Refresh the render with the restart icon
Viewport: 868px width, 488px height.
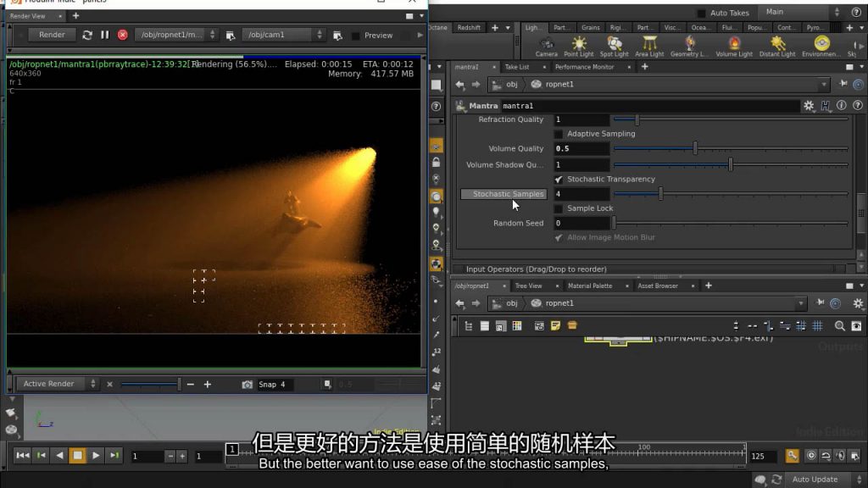coord(87,35)
